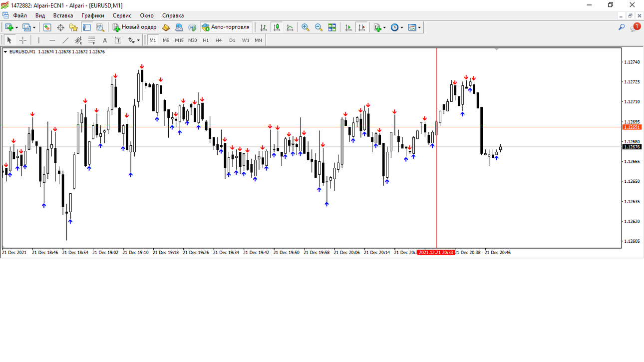Click the Indicators list icon
This screenshot has height=362, width=644.
pyautogui.click(x=377, y=27)
